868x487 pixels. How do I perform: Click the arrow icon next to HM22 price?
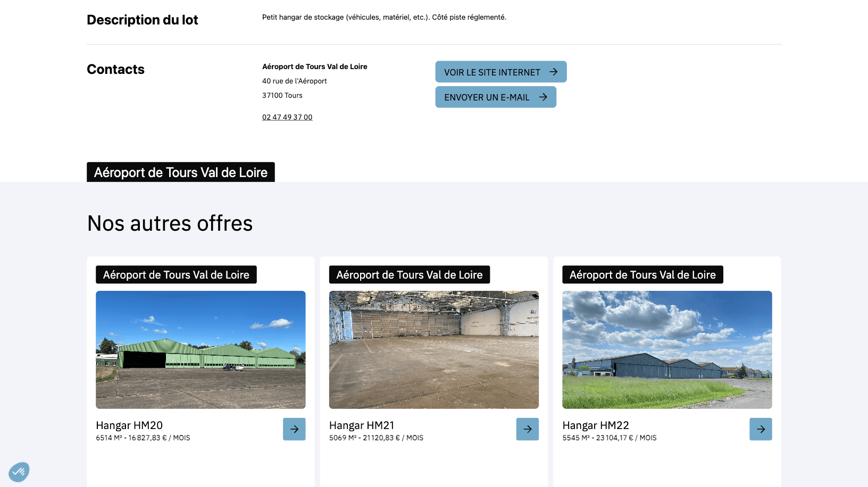(761, 429)
